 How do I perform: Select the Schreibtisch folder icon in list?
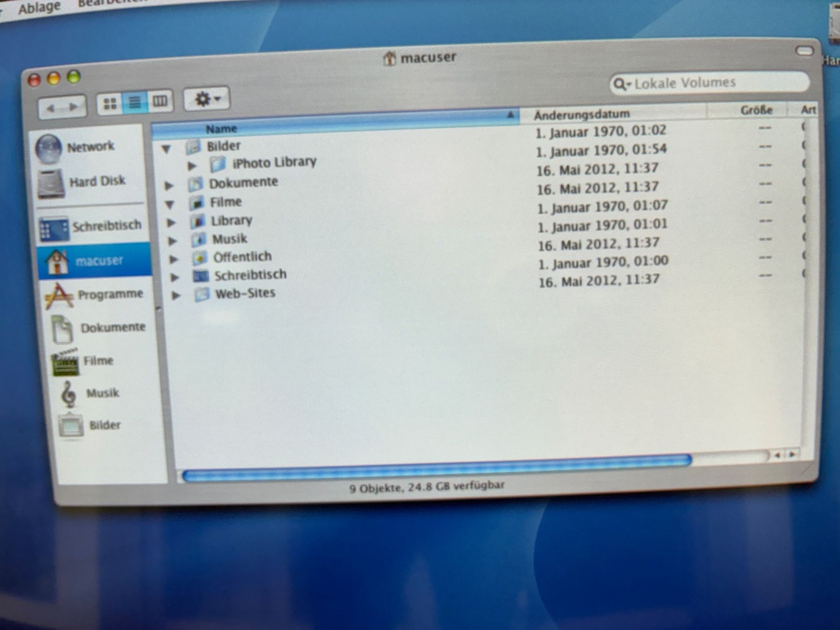pyautogui.click(x=201, y=276)
